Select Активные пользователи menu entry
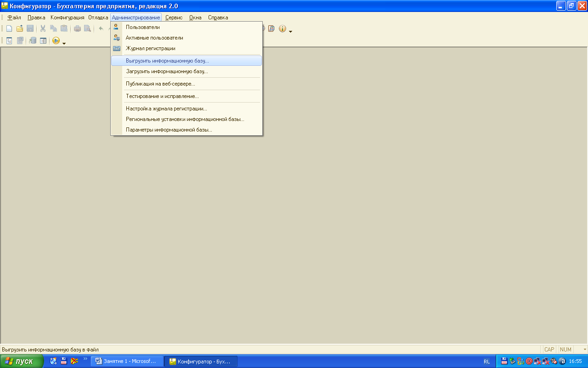The height and width of the screenshot is (368, 588). pyautogui.click(x=187, y=38)
